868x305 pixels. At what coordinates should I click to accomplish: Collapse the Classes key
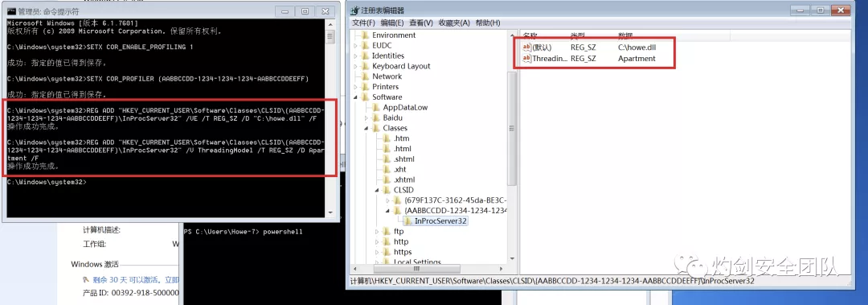pyautogui.click(x=366, y=128)
